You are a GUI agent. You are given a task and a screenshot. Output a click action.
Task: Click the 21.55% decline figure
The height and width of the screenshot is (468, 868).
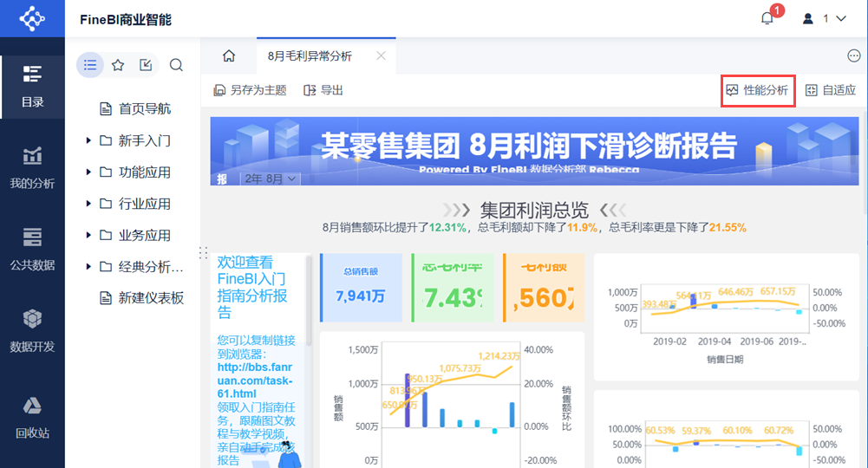(x=728, y=227)
